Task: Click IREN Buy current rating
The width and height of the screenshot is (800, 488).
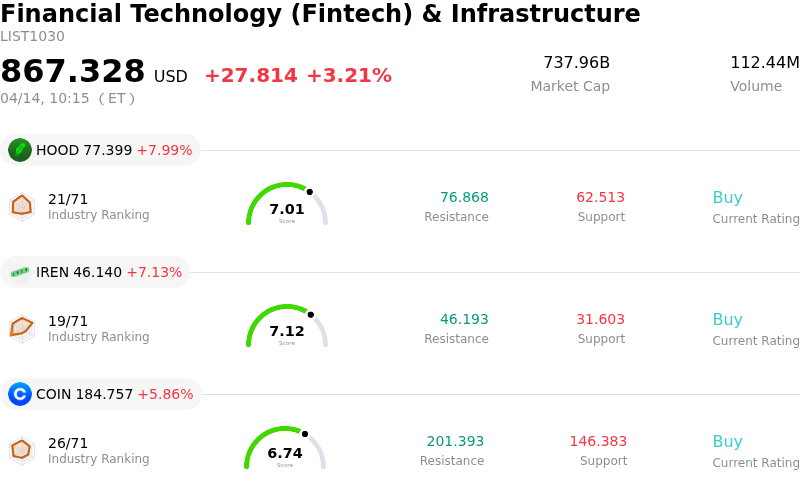Action: click(727, 320)
